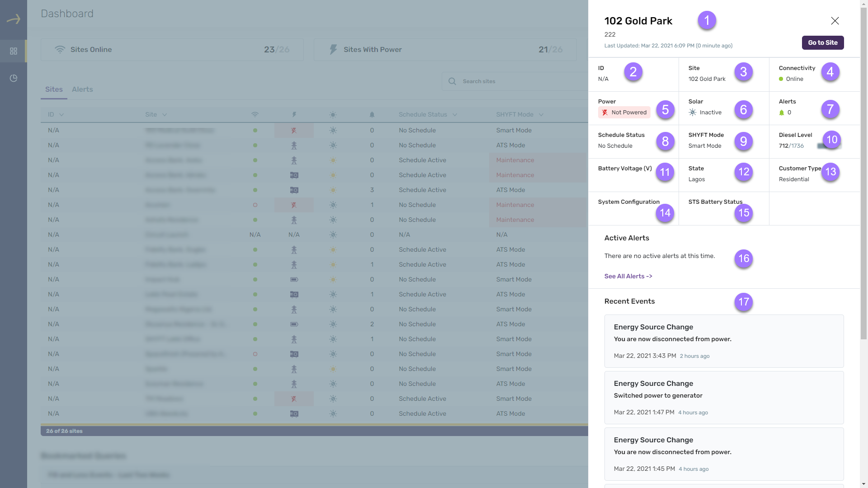Click the not-powered icon in first table row

(x=294, y=130)
